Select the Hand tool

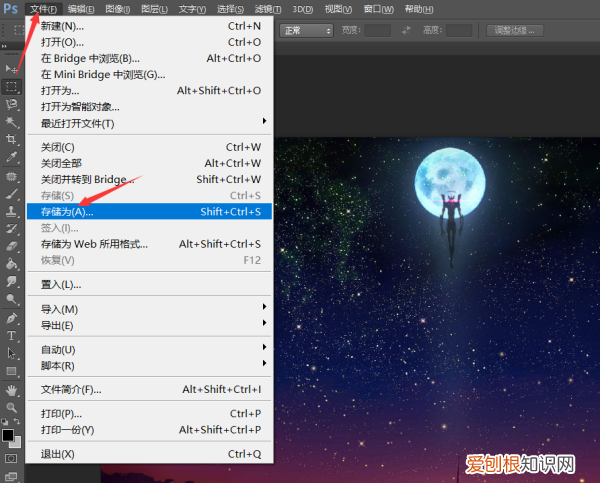point(12,390)
